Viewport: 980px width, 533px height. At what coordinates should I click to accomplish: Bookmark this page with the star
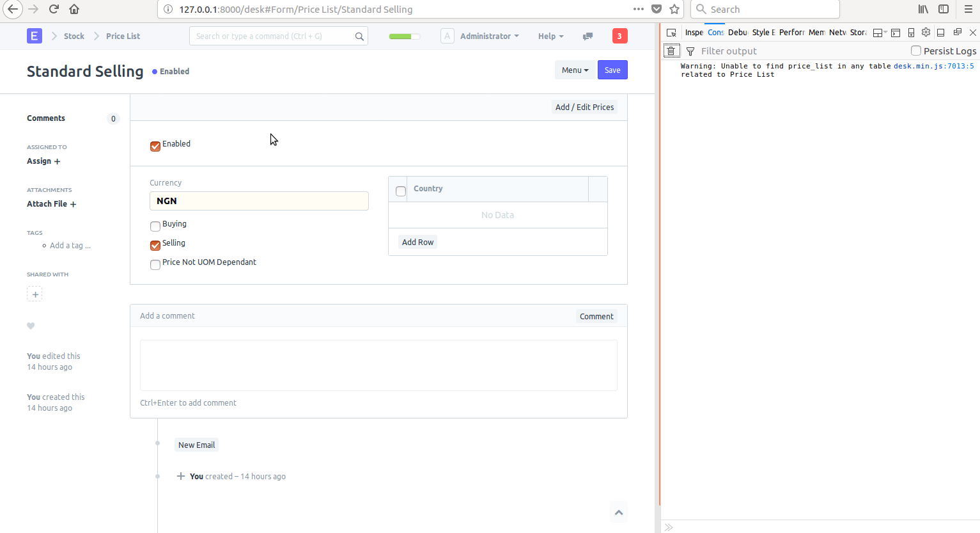point(674,9)
